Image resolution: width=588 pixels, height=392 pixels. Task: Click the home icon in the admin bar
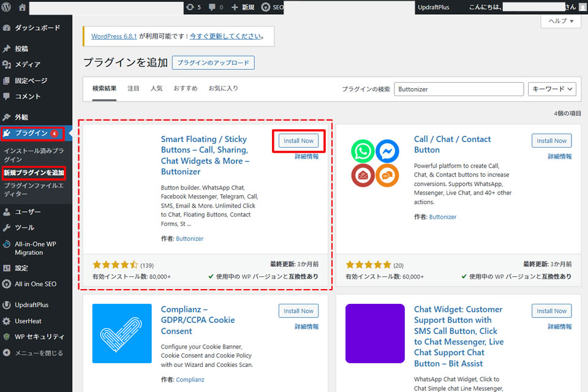(22, 8)
